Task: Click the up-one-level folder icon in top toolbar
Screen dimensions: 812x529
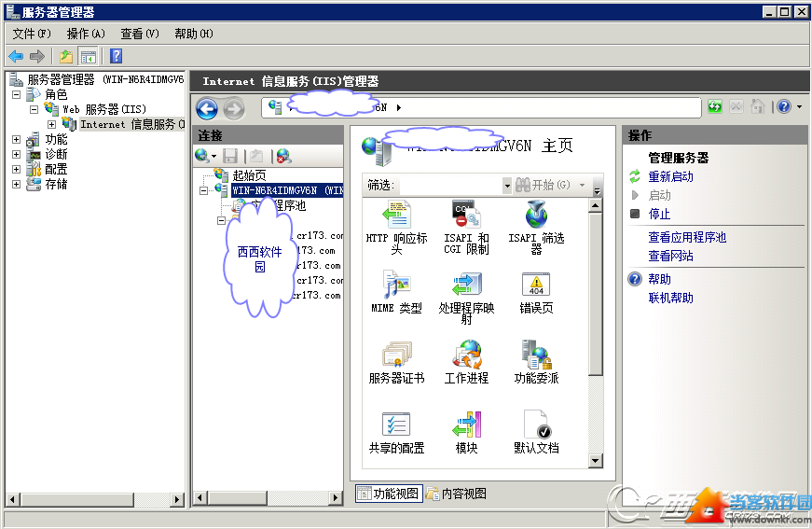Action: pyautogui.click(x=66, y=56)
